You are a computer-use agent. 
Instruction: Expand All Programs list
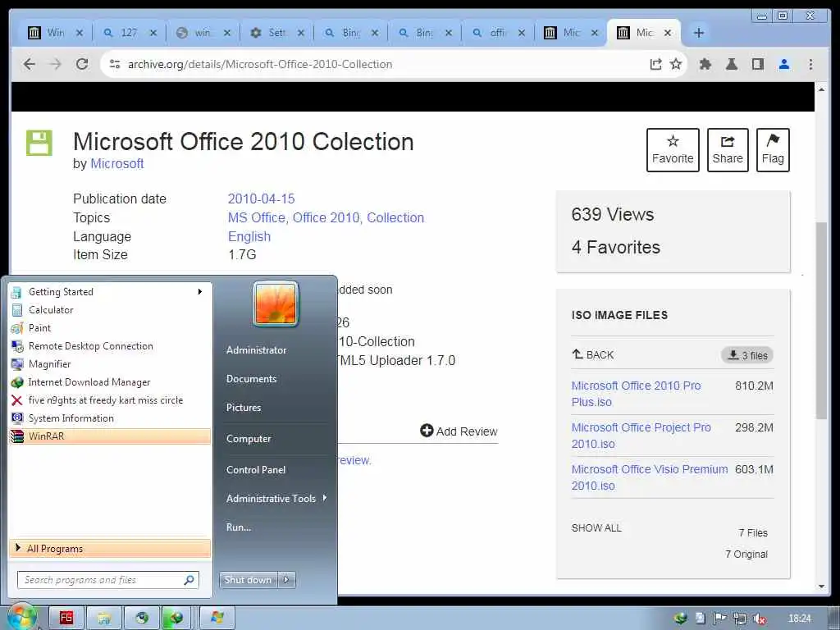pos(110,549)
